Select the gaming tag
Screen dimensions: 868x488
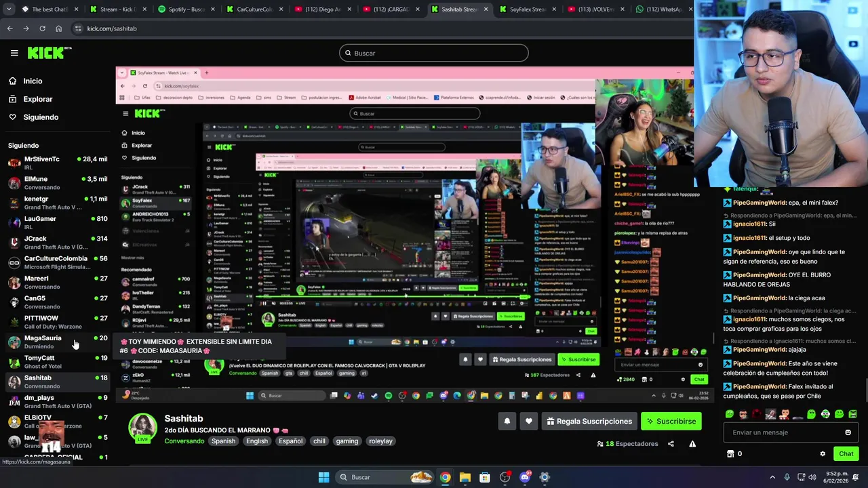(x=347, y=441)
